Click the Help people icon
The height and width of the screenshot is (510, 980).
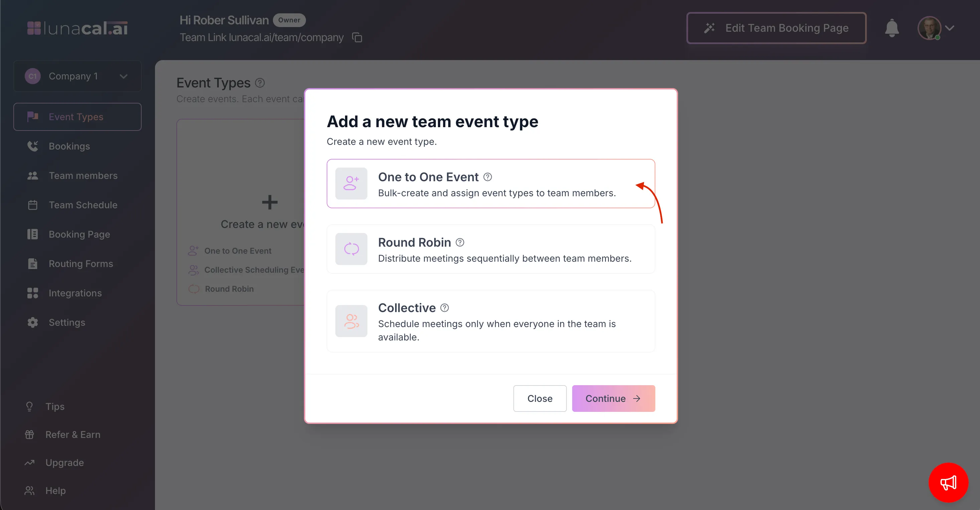pos(29,491)
